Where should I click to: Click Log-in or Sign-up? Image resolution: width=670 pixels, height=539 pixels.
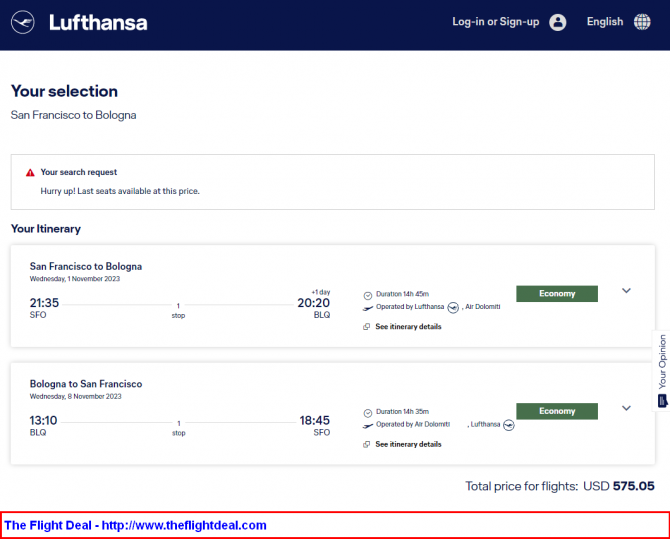click(496, 22)
